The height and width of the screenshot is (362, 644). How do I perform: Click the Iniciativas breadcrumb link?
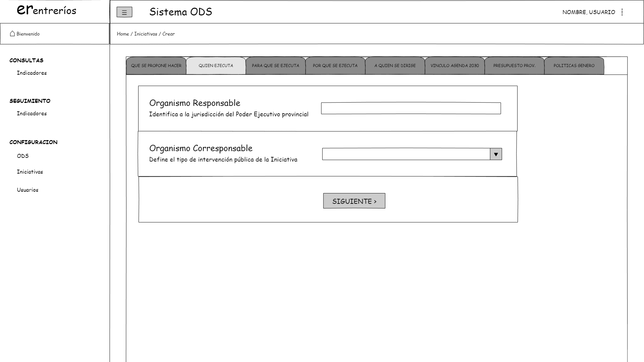point(146,34)
